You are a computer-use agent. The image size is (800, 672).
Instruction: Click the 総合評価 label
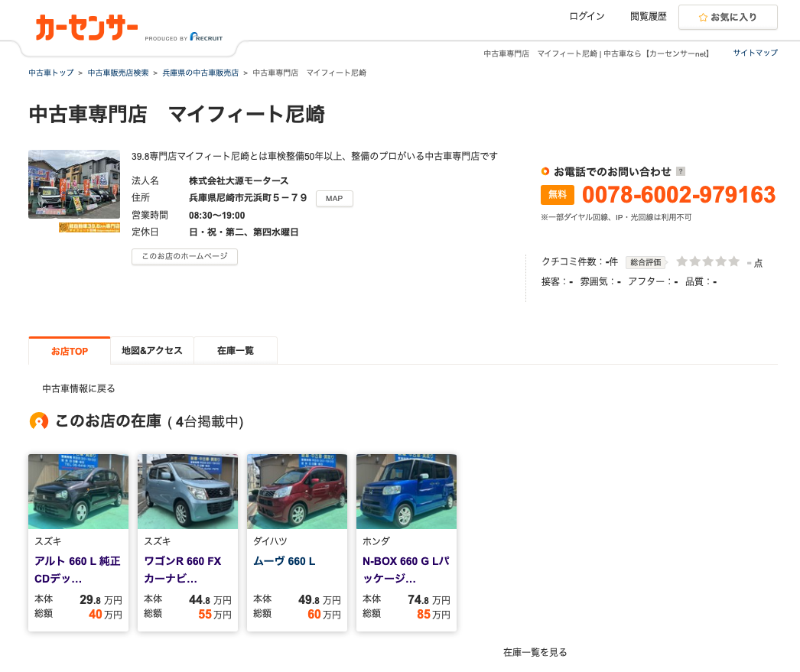(646, 262)
